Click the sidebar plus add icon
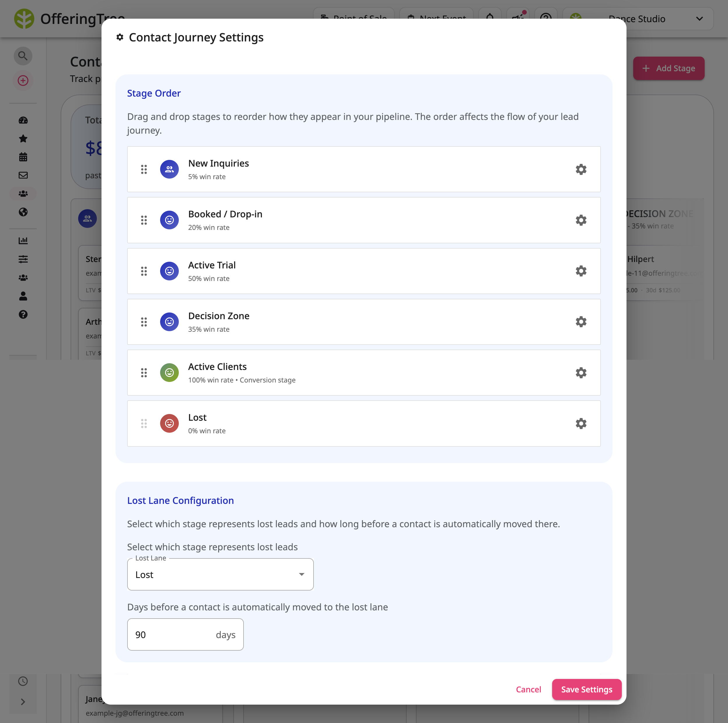728x723 pixels. click(23, 81)
